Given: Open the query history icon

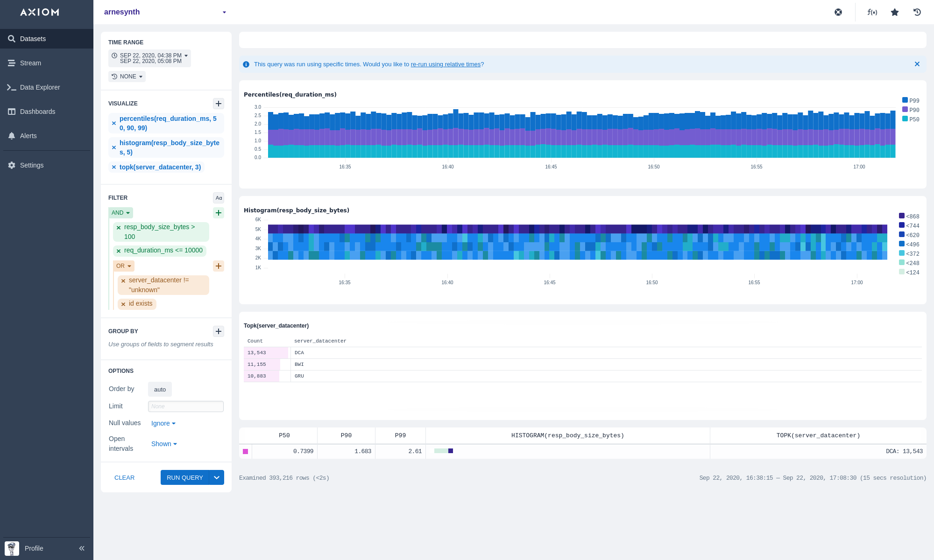Looking at the screenshot, I should coord(917,12).
